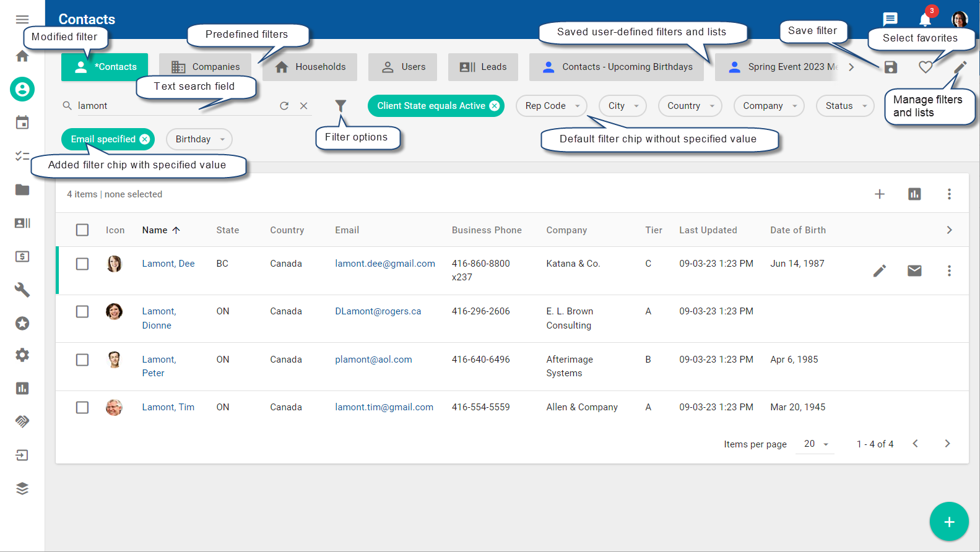Click the text search field containing lamont
Screen dimensions: 980x552
(x=173, y=106)
